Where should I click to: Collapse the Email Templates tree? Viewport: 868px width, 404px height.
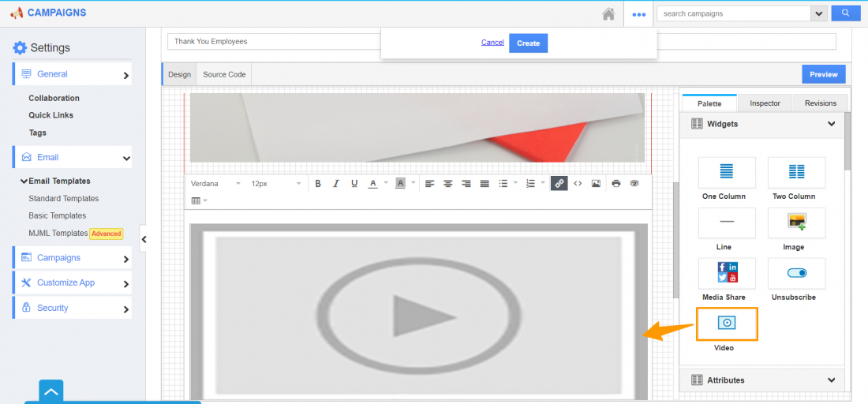pos(24,181)
